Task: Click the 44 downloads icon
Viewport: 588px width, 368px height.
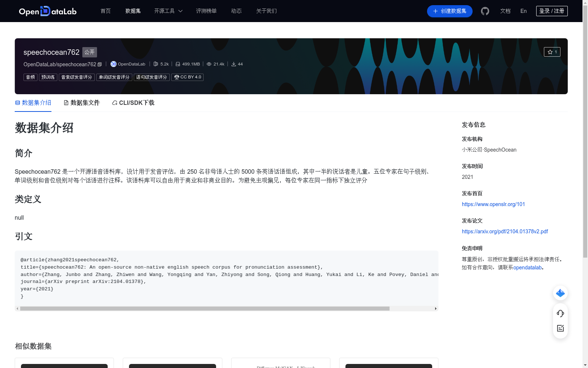Action: 234,64
